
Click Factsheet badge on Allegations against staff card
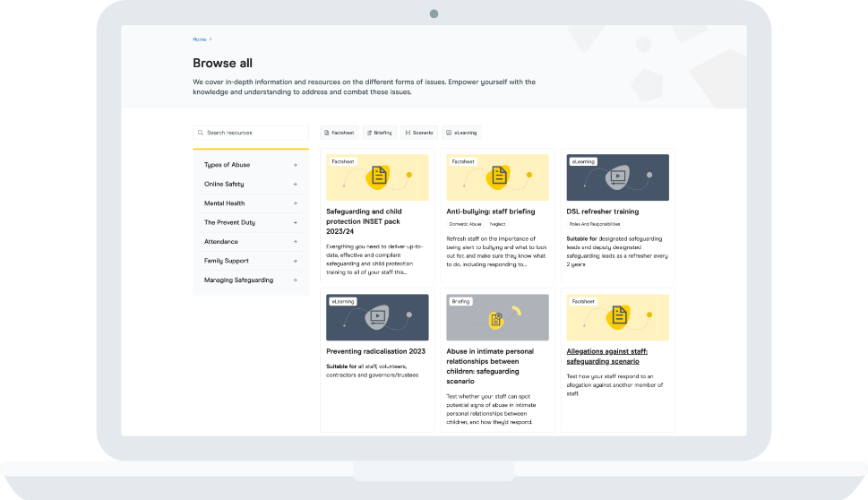pos(583,302)
